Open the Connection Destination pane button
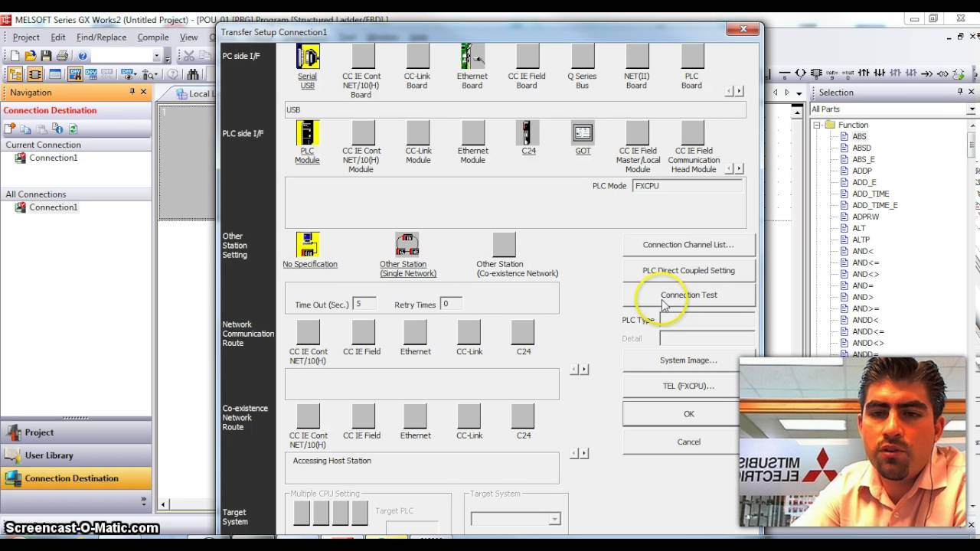 [x=76, y=478]
